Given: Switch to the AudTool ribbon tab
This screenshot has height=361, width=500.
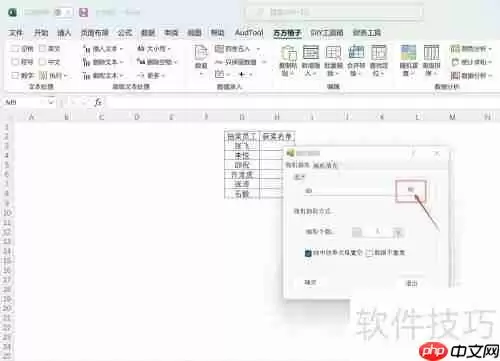Looking at the screenshot, I should 249,33.
